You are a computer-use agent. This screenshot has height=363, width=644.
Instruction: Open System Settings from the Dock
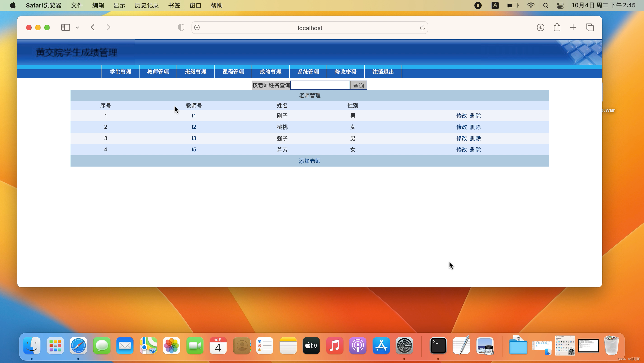click(x=404, y=346)
